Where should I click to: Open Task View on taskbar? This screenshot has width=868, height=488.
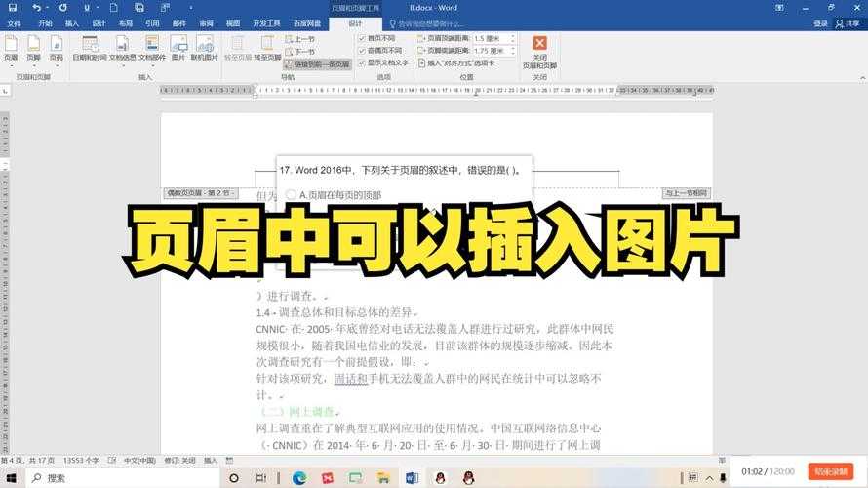(x=261, y=478)
